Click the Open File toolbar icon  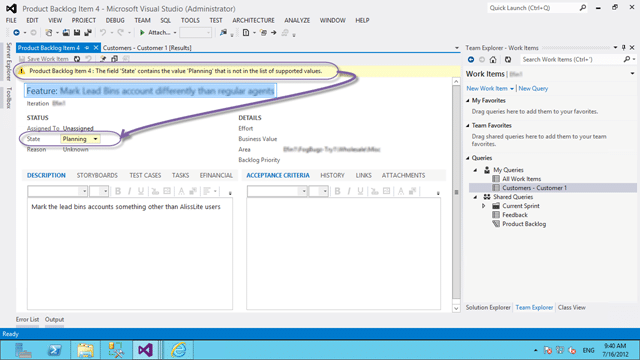(x=66, y=33)
